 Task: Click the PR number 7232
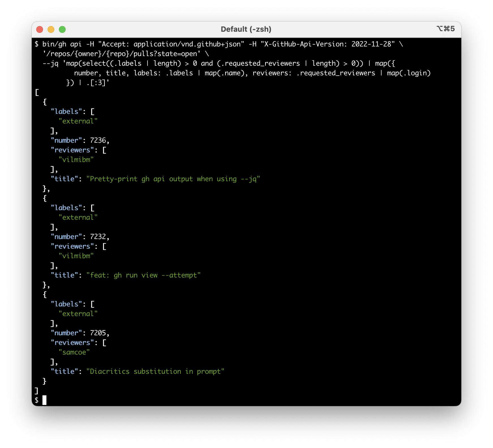(x=98, y=237)
